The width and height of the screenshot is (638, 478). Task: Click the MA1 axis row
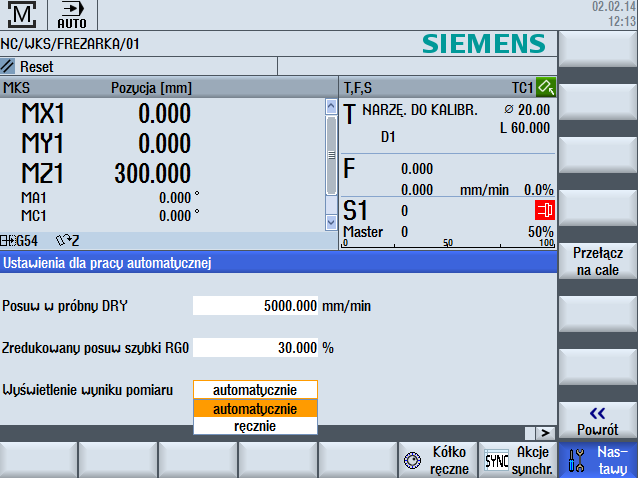click(x=110, y=198)
